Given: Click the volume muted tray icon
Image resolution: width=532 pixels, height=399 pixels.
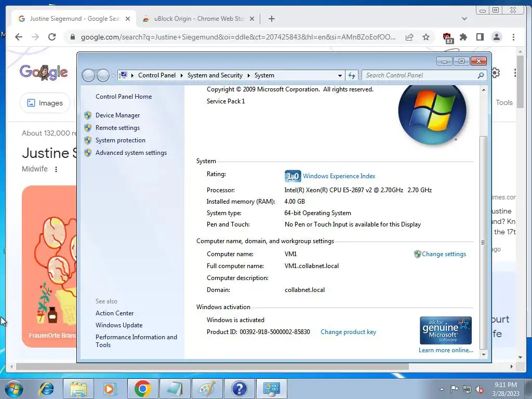Looking at the screenshot, I should click(480, 389).
